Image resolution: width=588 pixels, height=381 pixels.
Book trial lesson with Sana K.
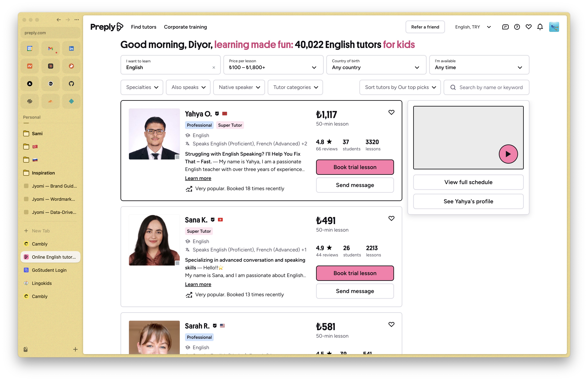coord(355,273)
